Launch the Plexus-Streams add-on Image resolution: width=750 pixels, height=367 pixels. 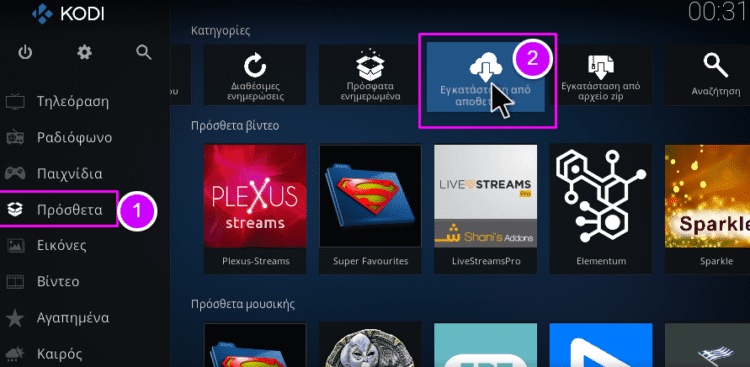[255, 209]
